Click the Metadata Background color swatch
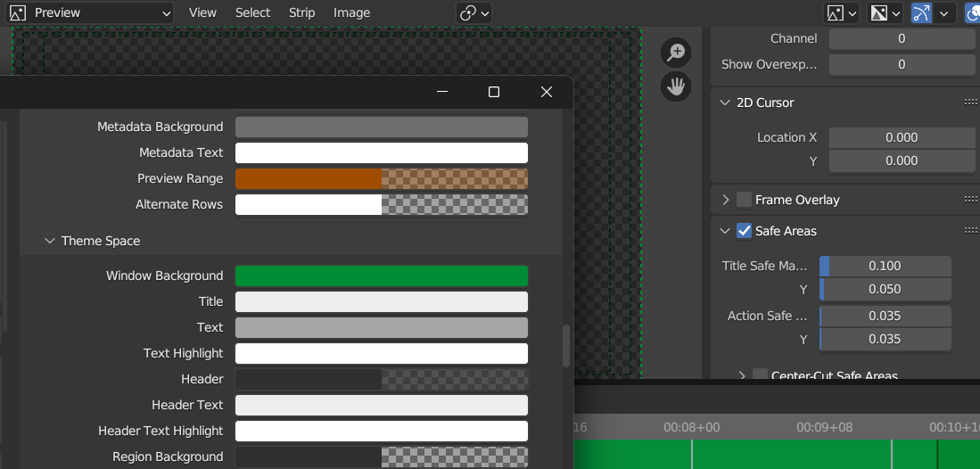The width and height of the screenshot is (980, 469). [x=382, y=127]
